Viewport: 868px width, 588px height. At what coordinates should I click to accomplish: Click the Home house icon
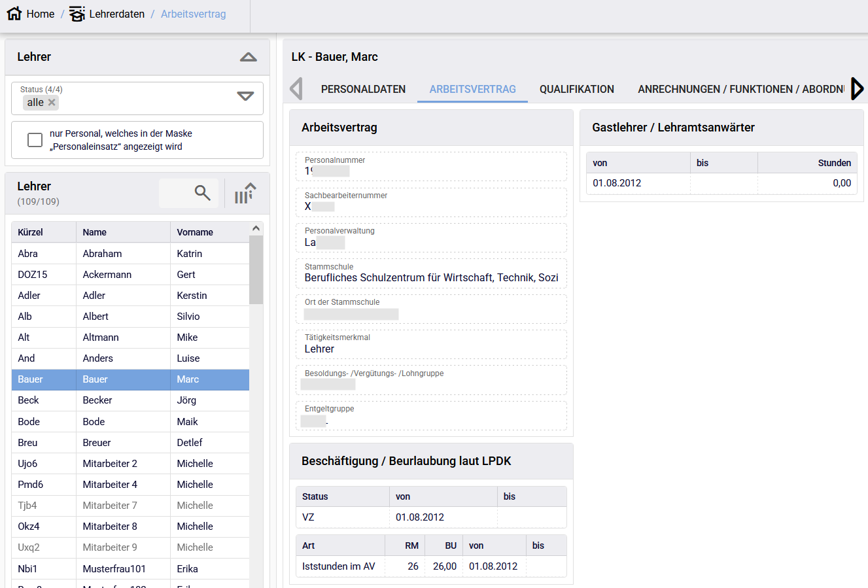pos(14,14)
